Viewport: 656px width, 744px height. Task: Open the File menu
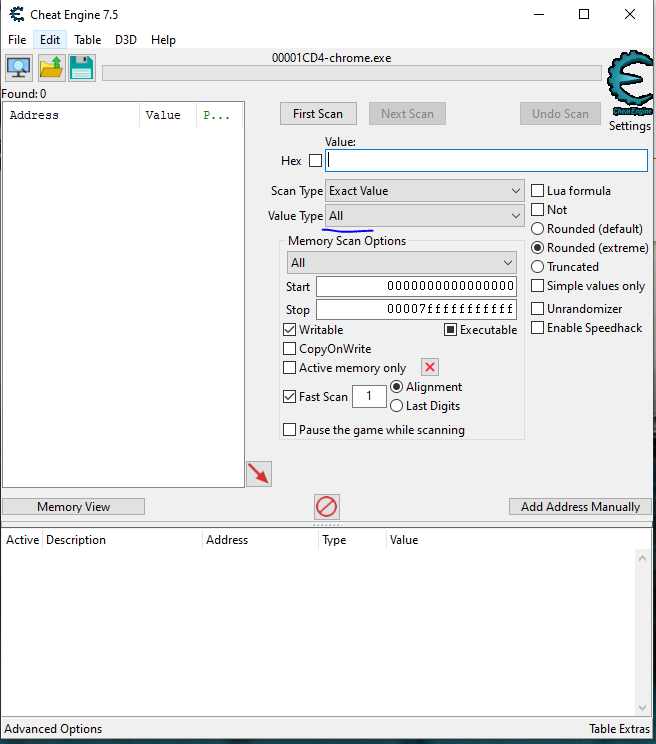coord(17,40)
